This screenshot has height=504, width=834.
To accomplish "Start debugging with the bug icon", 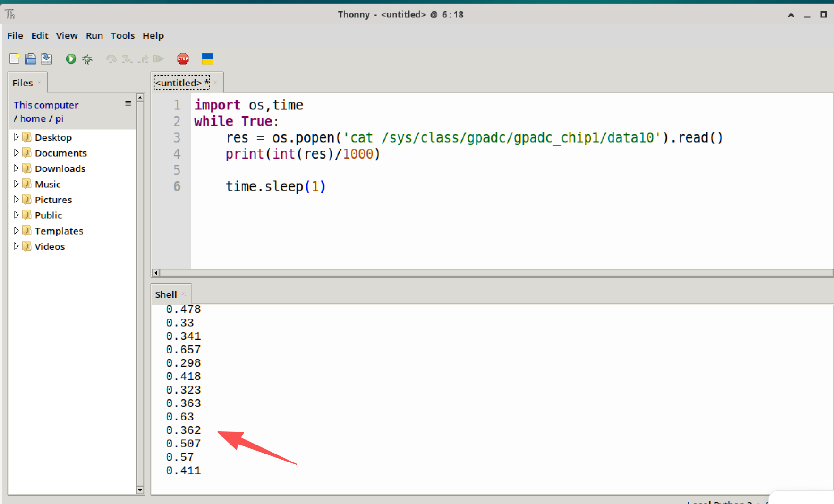I will (x=87, y=59).
